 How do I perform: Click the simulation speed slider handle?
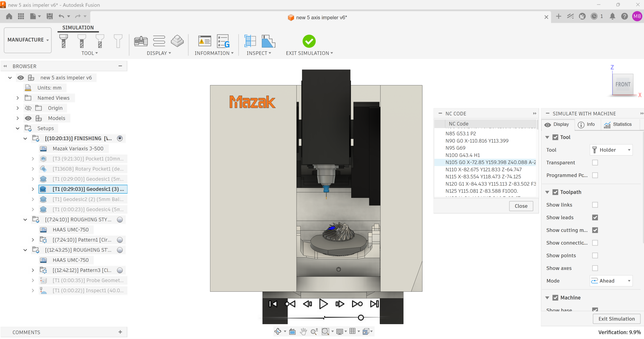pos(361,318)
